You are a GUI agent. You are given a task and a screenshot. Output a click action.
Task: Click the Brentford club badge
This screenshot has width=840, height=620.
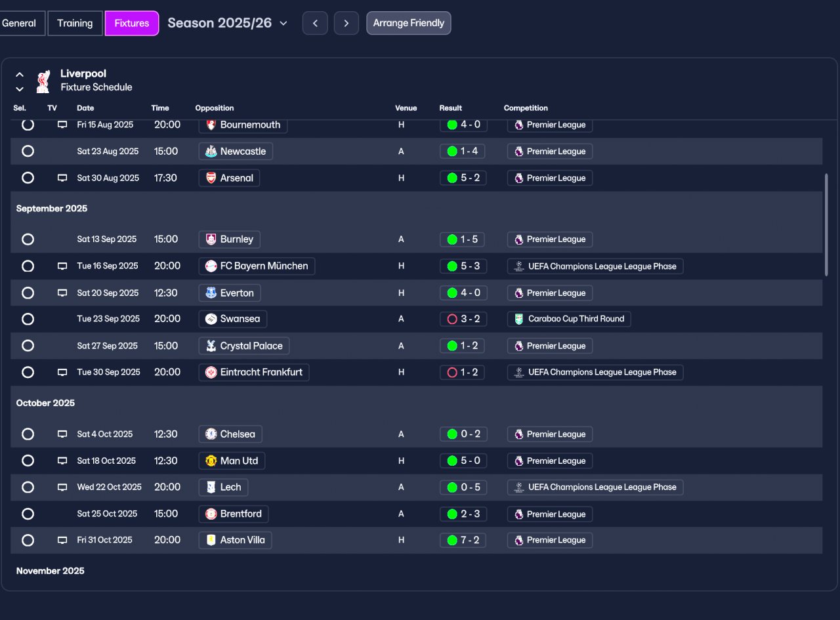(x=211, y=514)
